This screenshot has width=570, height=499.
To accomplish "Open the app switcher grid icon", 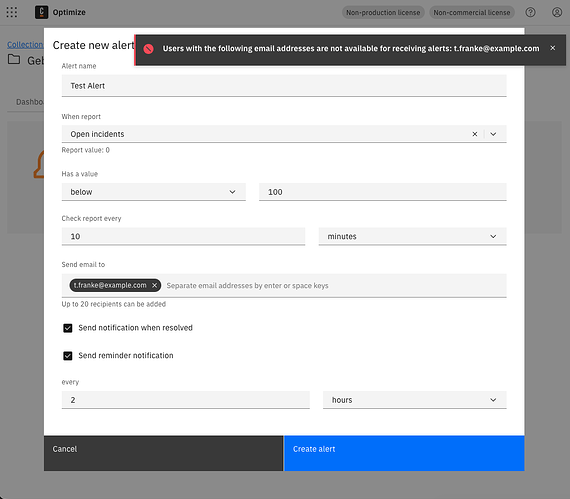I will coord(12,12).
